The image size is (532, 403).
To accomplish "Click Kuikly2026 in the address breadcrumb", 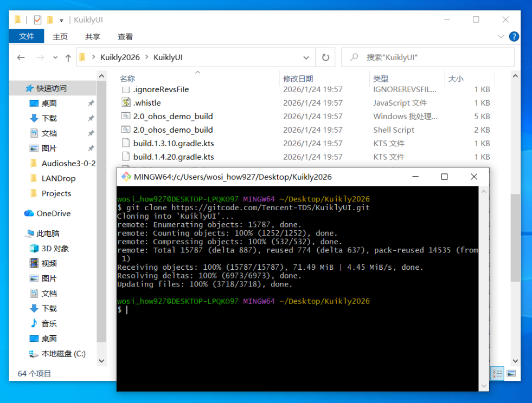I will point(120,57).
